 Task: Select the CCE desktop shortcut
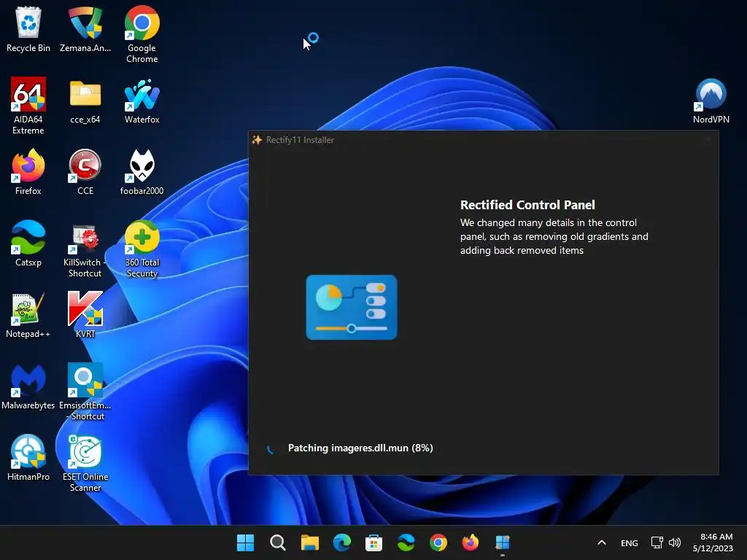pos(85,172)
